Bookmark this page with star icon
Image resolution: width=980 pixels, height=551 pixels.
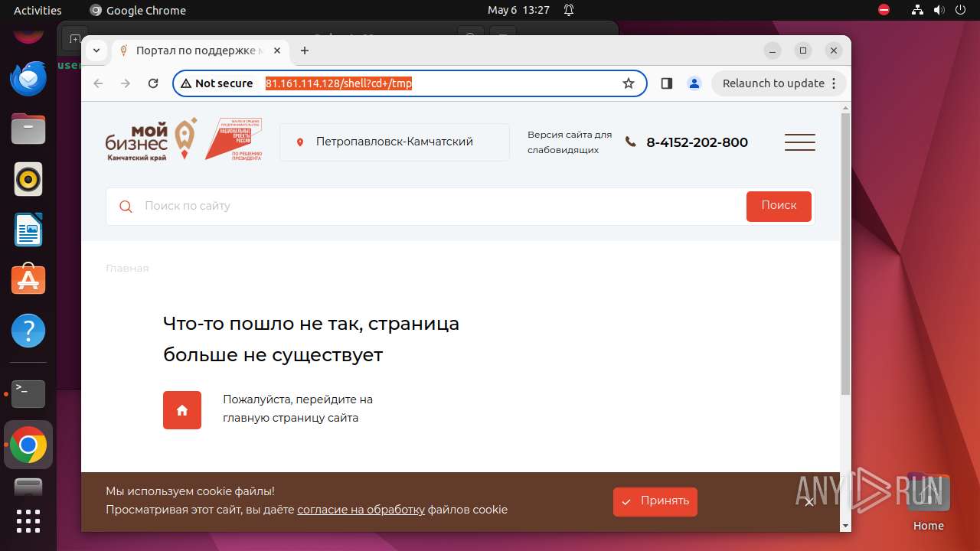point(629,83)
